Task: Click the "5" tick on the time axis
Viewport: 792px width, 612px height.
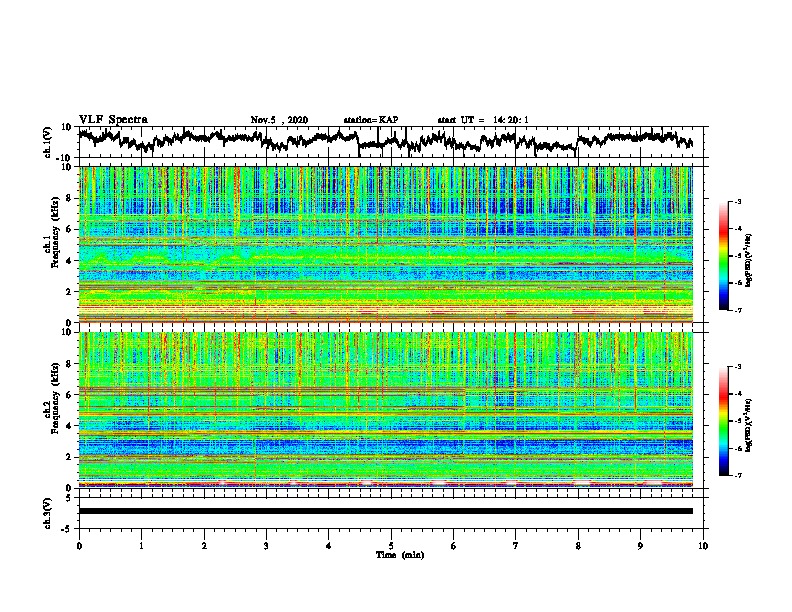Action: tap(391, 546)
